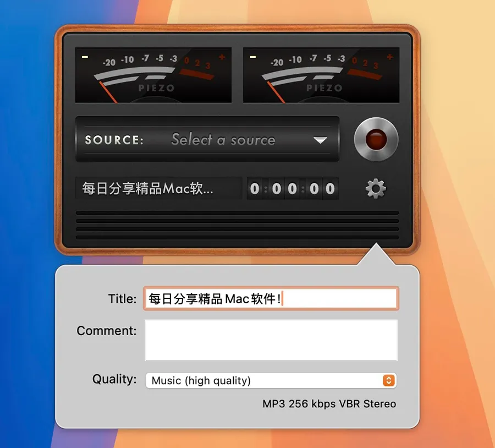Image resolution: width=495 pixels, height=448 pixels.
Task: Click the 'MP3 256 kbps VBR Stereo' text
Action: 329,404
